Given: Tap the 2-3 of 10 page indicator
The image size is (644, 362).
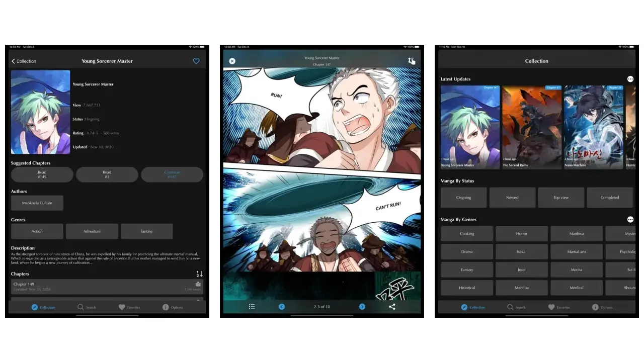Looking at the screenshot, I should [x=322, y=306].
